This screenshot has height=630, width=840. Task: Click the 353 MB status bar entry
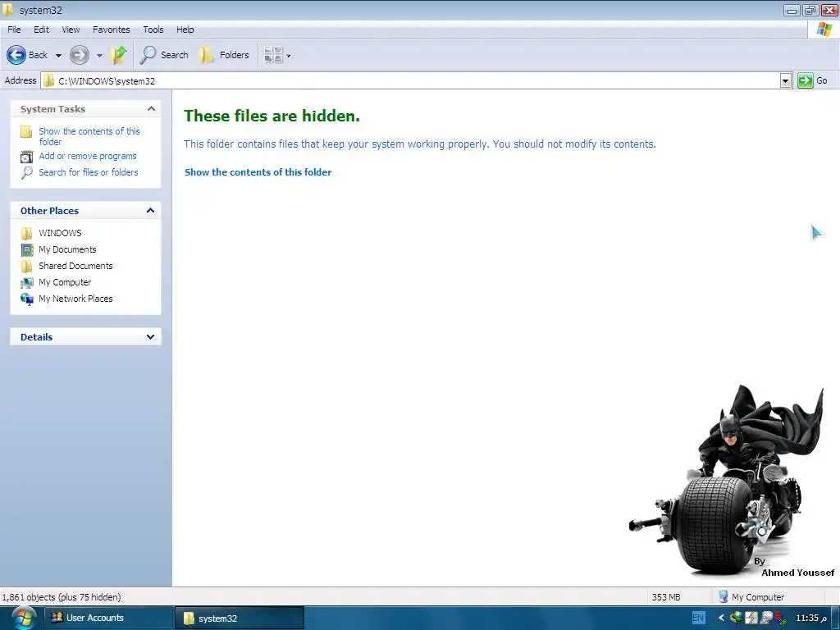pos(666,597)
